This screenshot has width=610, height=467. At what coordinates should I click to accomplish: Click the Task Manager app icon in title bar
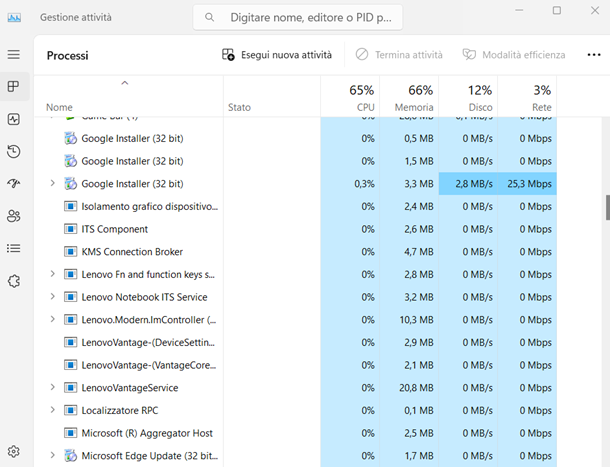click(x=14, y=18)
